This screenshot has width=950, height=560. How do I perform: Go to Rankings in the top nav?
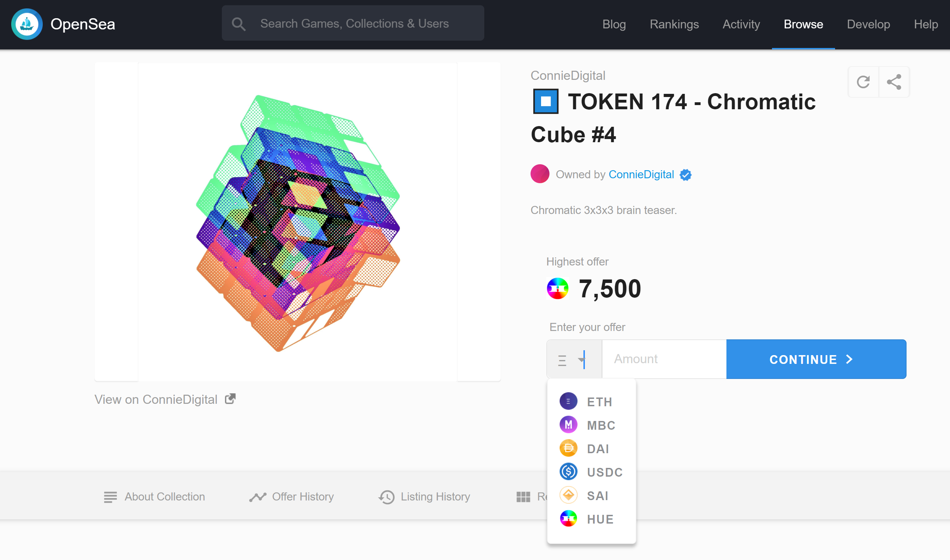(x=674, y=24)
